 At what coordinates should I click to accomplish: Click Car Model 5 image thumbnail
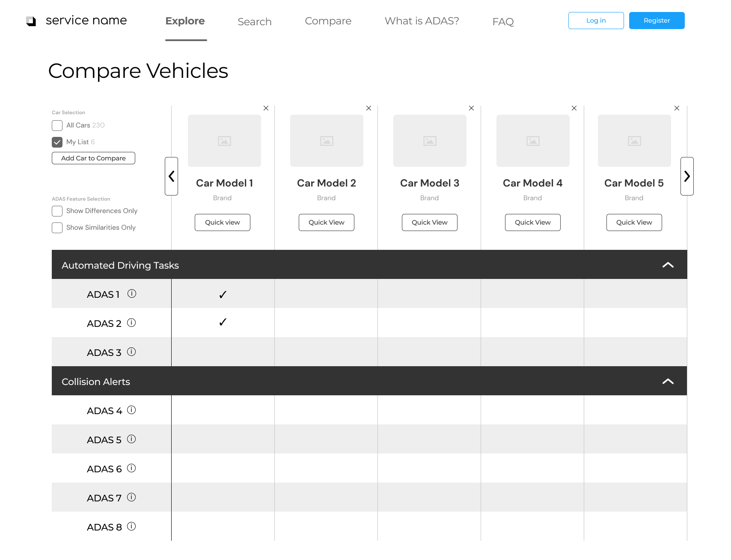(x=634, y=141)
